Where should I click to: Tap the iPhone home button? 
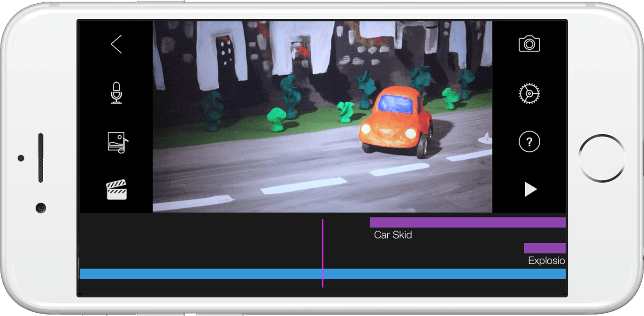pos(602,158)
